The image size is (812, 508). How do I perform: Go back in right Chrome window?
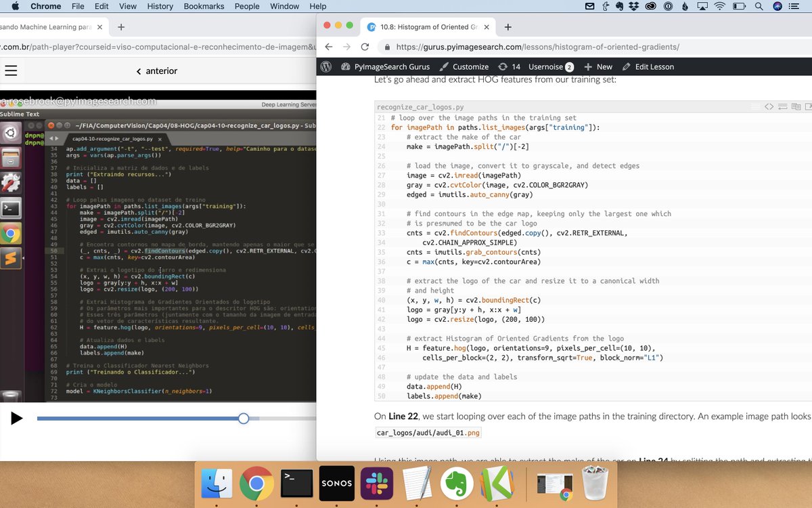click(x=329, y=47)
